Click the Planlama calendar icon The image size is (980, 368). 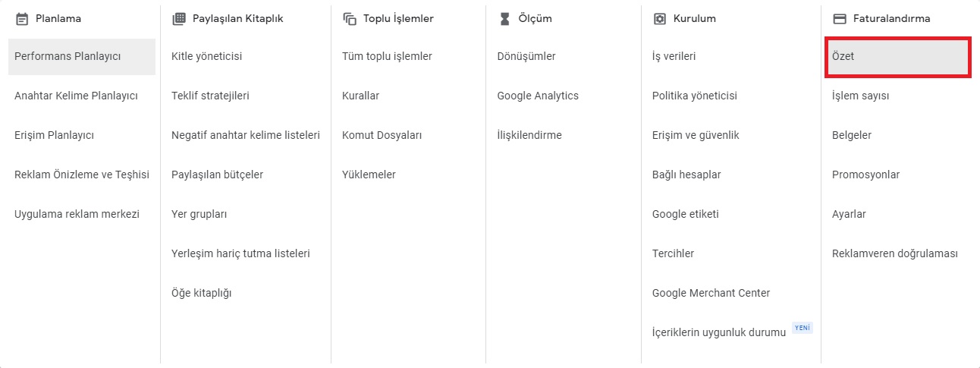(22, 18)
